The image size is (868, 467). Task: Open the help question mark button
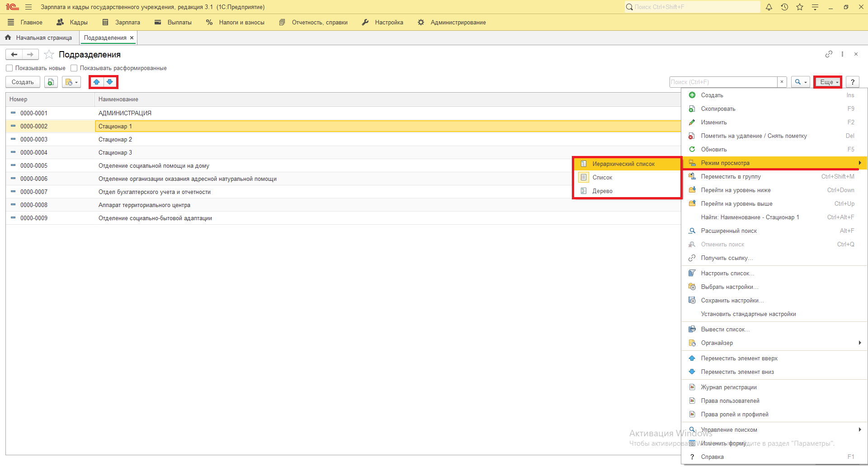(853, 82)
